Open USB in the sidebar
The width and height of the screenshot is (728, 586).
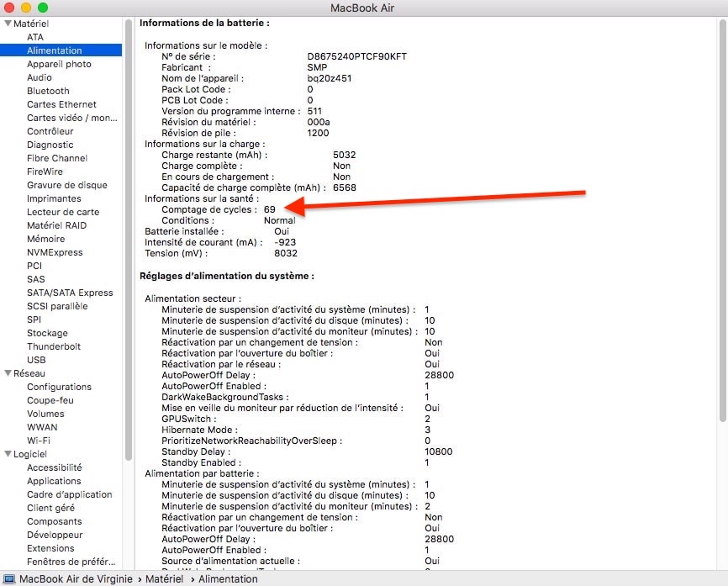point(36,361)
